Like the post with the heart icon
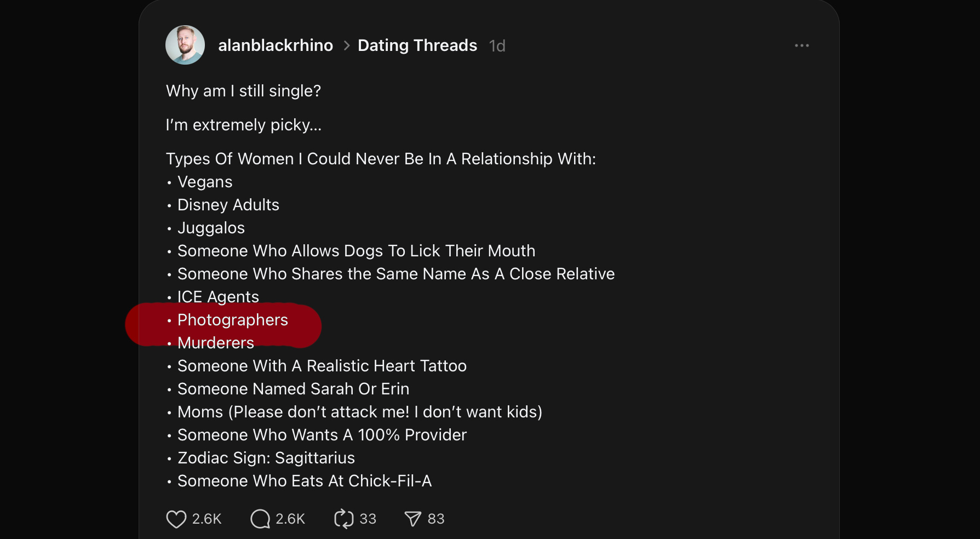This screenshot has width=980, height=539. pos(176,519)
